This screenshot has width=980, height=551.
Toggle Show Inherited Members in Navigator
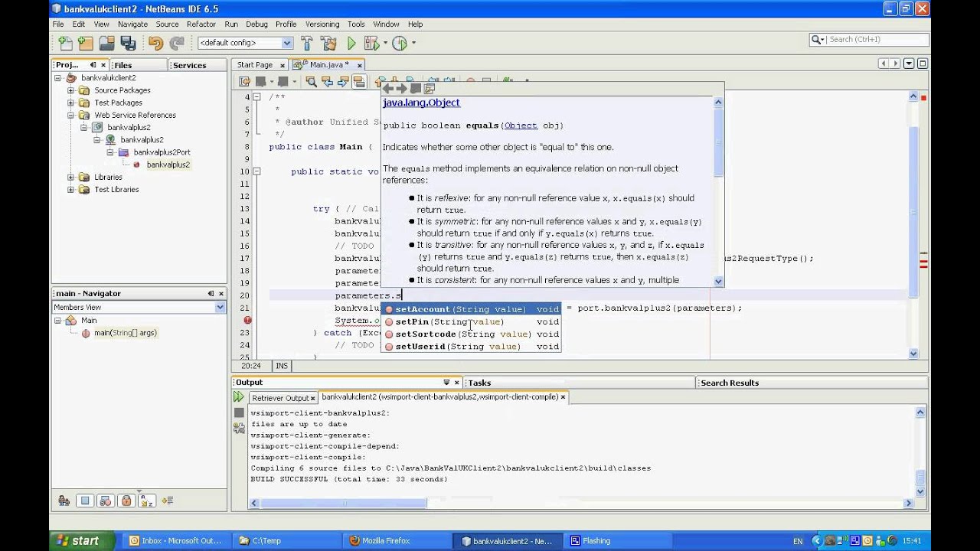point(64,500)
